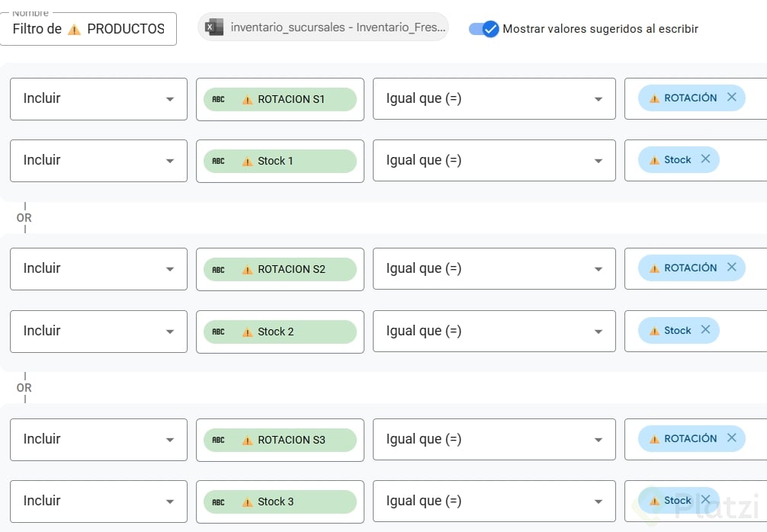Select the ROTACION S1 field chip

[x=290, y=99]
